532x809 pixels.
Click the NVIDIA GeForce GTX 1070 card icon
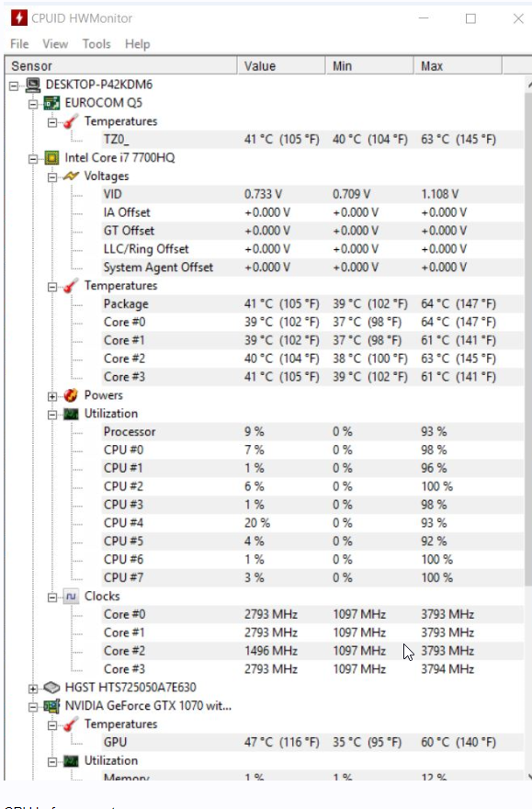tap(51, 706)
